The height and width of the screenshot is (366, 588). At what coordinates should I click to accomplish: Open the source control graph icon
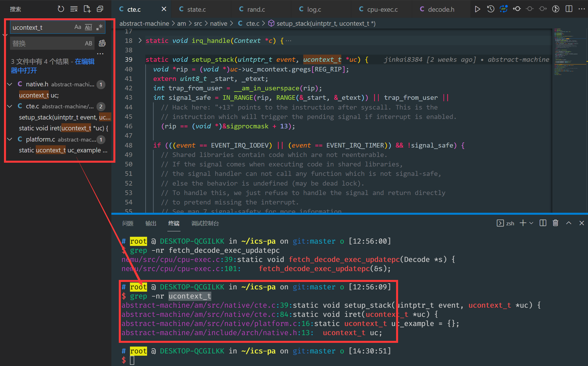pyautogui.click(x=555, y=9)
